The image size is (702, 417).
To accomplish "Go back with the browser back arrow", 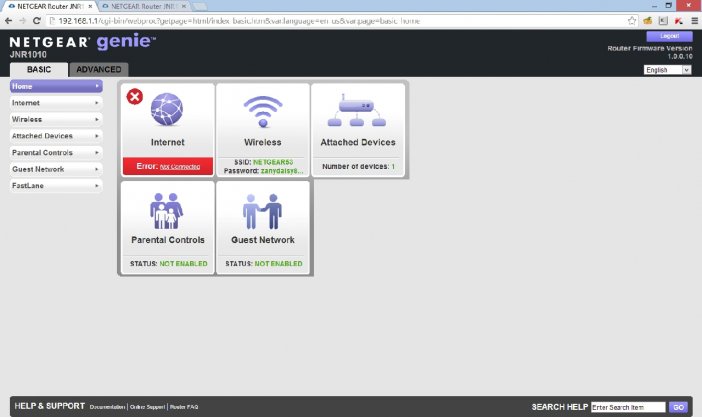I will point(9,21).
